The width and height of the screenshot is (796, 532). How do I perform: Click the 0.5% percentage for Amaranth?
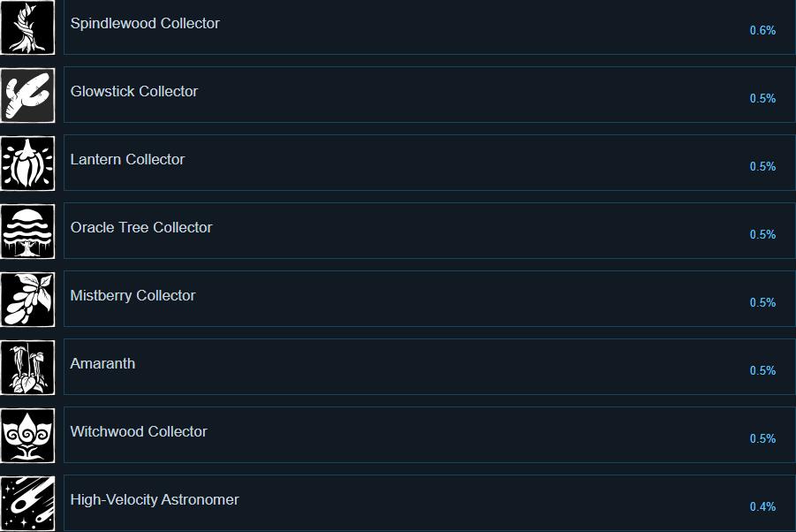pyautogui.click(x=762, y=370)
